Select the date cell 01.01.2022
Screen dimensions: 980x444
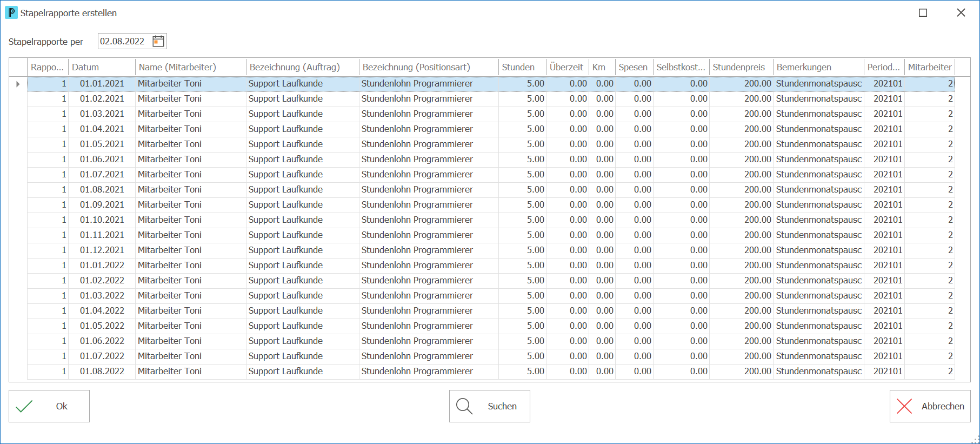[x=102, y=265]
